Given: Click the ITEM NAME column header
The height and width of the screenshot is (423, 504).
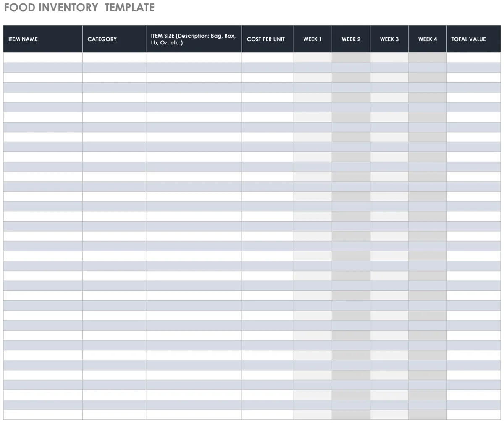Looking at the screenshot, I should tap(43, 39).
